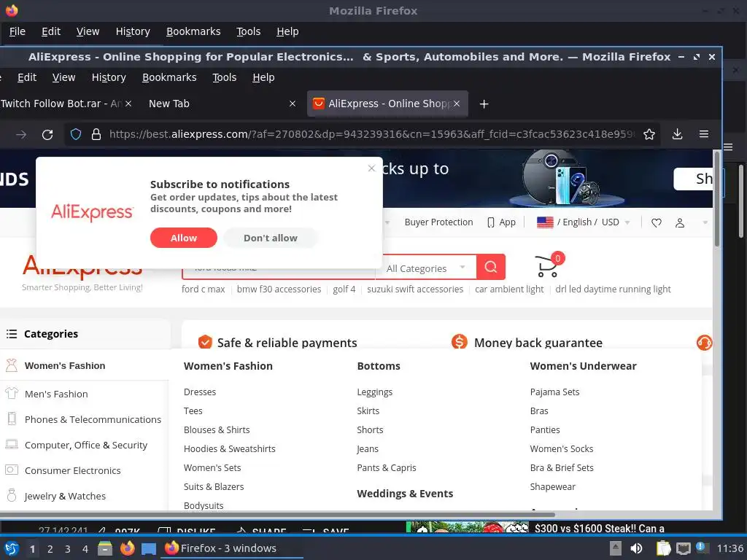
Task: Bookmark this page with the star icon
Action: tap(649, 134)
